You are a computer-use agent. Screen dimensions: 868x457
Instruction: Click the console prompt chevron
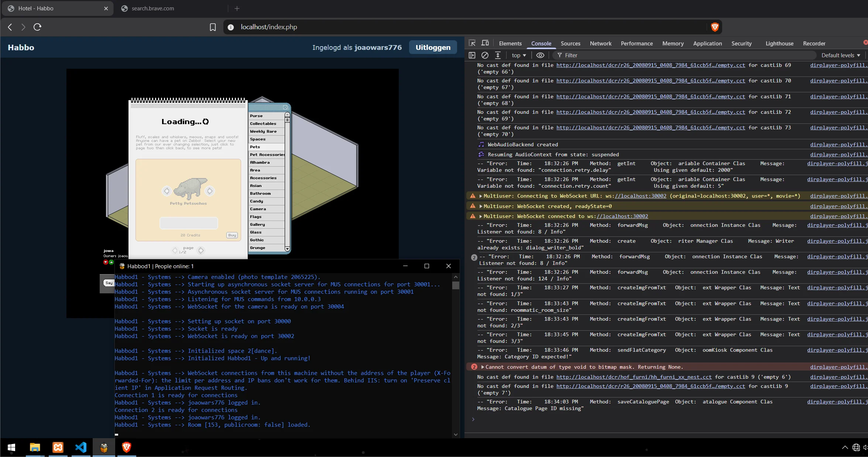coord(473,419)
